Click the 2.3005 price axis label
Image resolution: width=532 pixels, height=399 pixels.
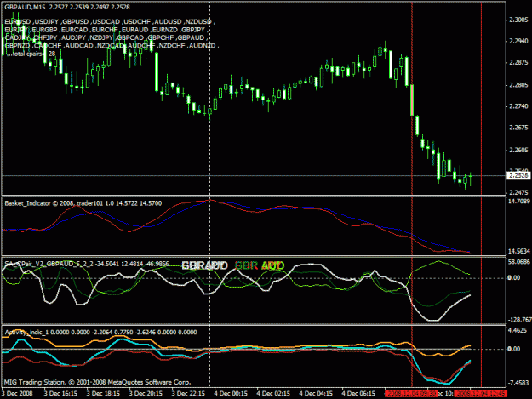click(x=518, y=20)
